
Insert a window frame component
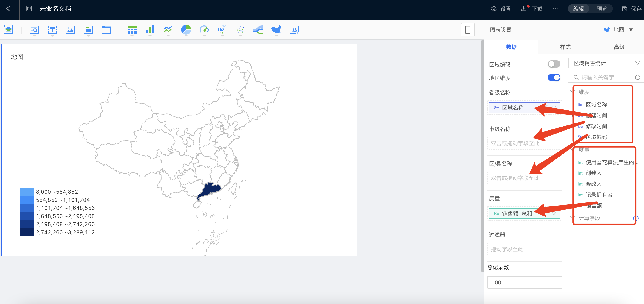[x=106, y=30]
